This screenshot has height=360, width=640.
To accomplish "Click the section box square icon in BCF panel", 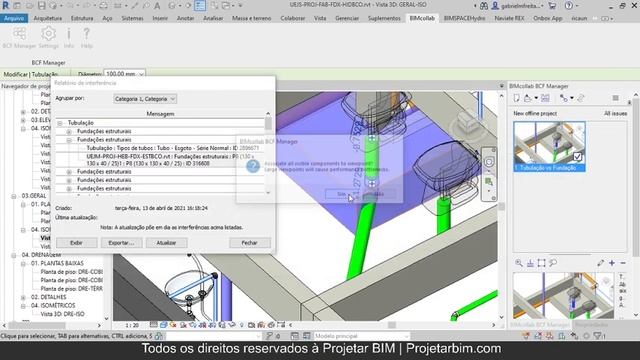I will [541, 263].
